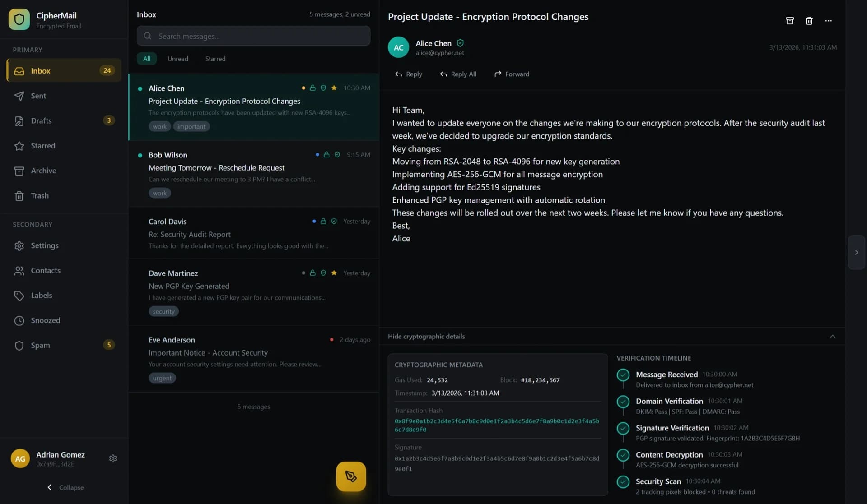The image size is (867, 504).
Task: Click the CipherMail shield logo
Action: click(x=19, y=19)
